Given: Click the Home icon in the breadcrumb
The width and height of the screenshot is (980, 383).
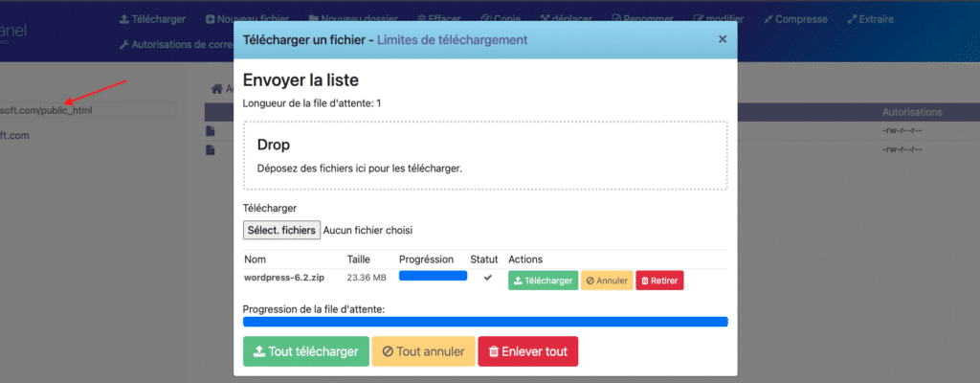Looking at the screenshot, I should click(x=217, y=89).
